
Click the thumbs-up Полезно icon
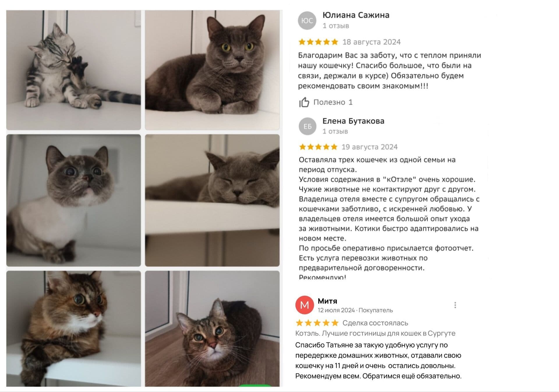304,102
